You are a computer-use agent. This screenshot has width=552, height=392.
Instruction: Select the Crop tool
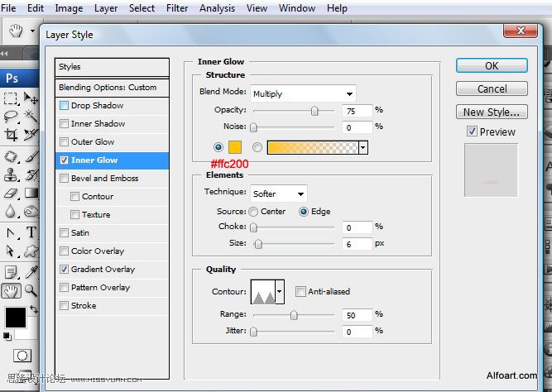(x=11, y=135)
